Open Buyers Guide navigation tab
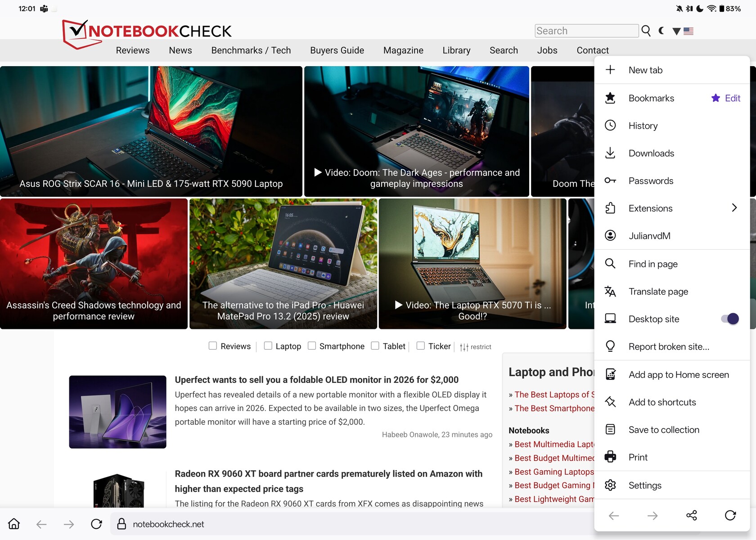The height and width of the screenshot is (540, 756). (337, 50)
